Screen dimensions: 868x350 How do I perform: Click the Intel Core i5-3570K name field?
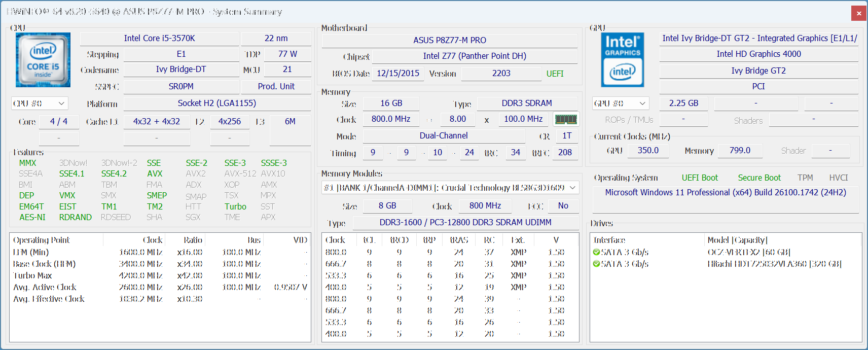159,39
